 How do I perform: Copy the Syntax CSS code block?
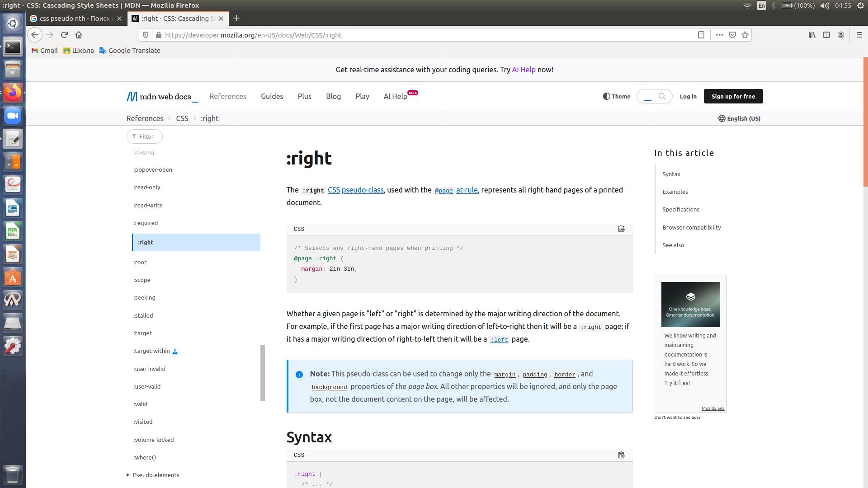click(x=621, y=455)
